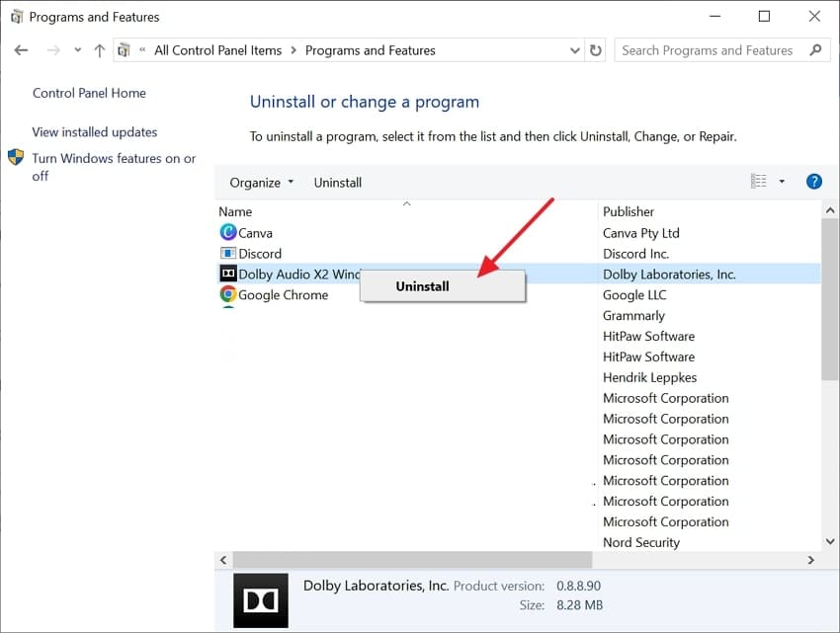Open the Organize dropdown menu
This screenshot has width=840, height=633.
(x=262, y=183)
